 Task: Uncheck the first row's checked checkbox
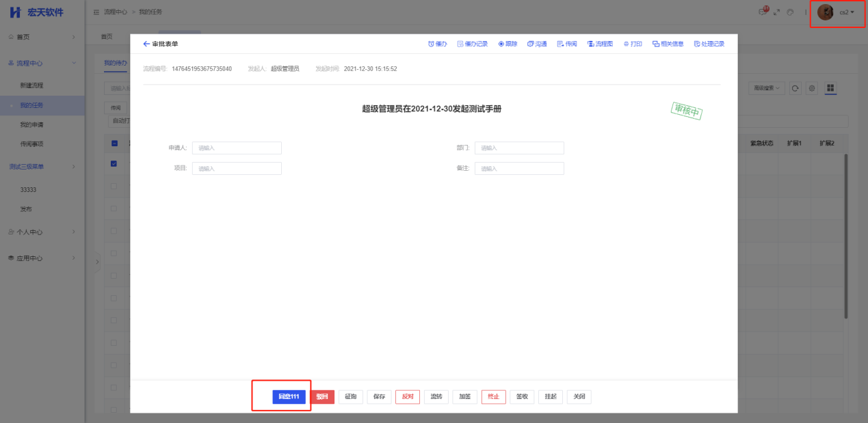tap(114, 163)
